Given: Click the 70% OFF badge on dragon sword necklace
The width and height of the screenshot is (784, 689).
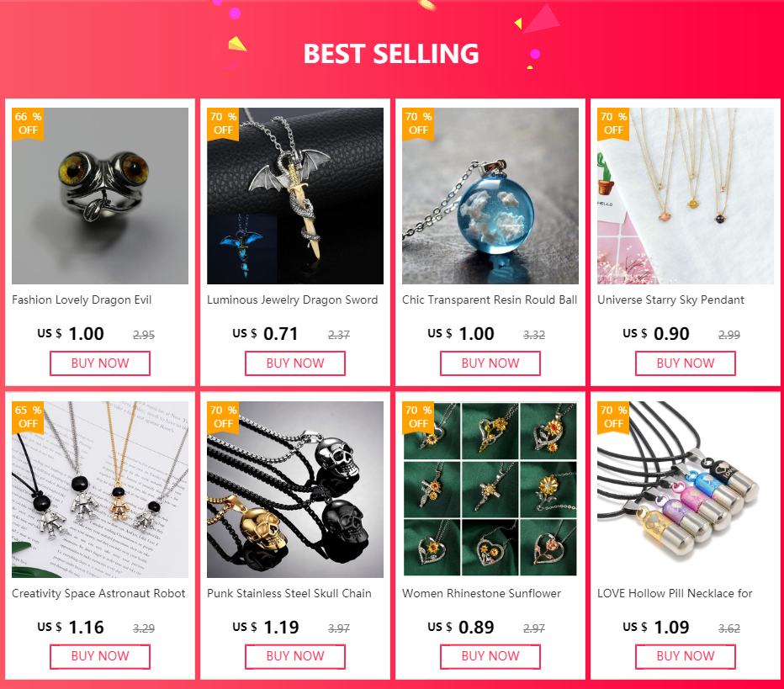Looking at the screenshot, I should [x=223, y=124].
